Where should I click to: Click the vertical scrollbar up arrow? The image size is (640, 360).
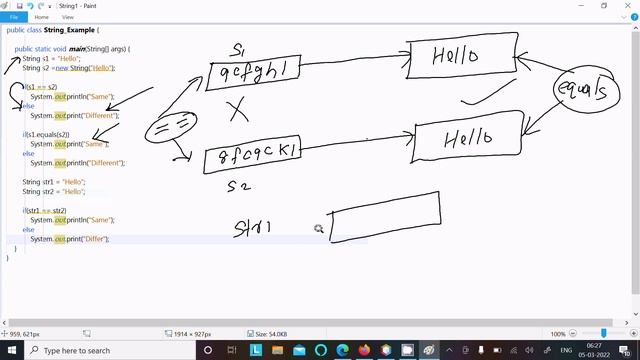(x=636, y=27)
